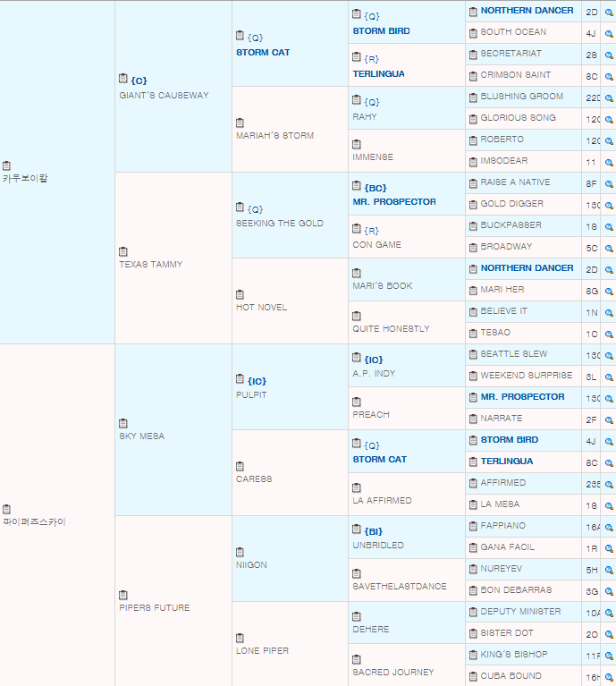Select the NIIGON entry

(251, 565)
